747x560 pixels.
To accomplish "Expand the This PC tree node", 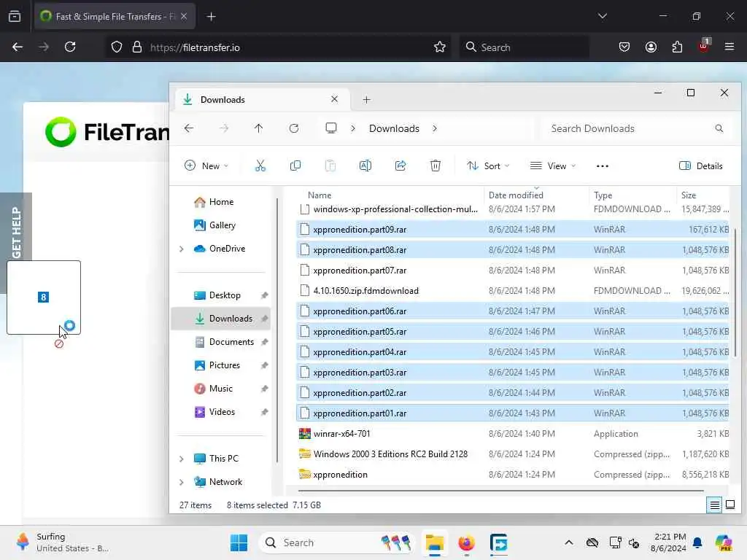I will (x=182, y=459).
